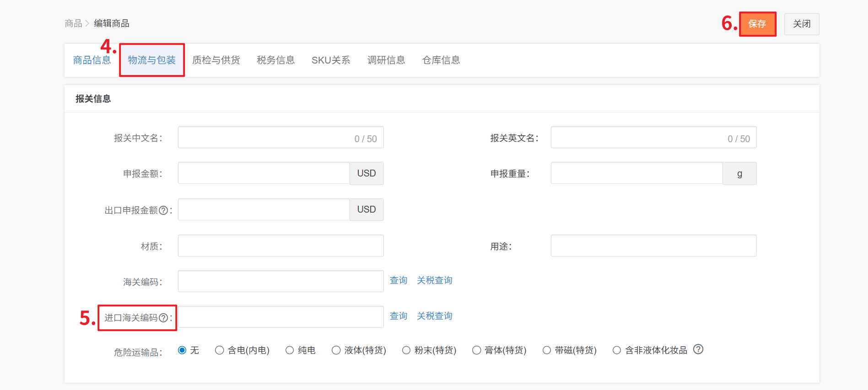Screen dimensions: 868x390
Task: Click the orange 保存 button
Action: point(757,24)
